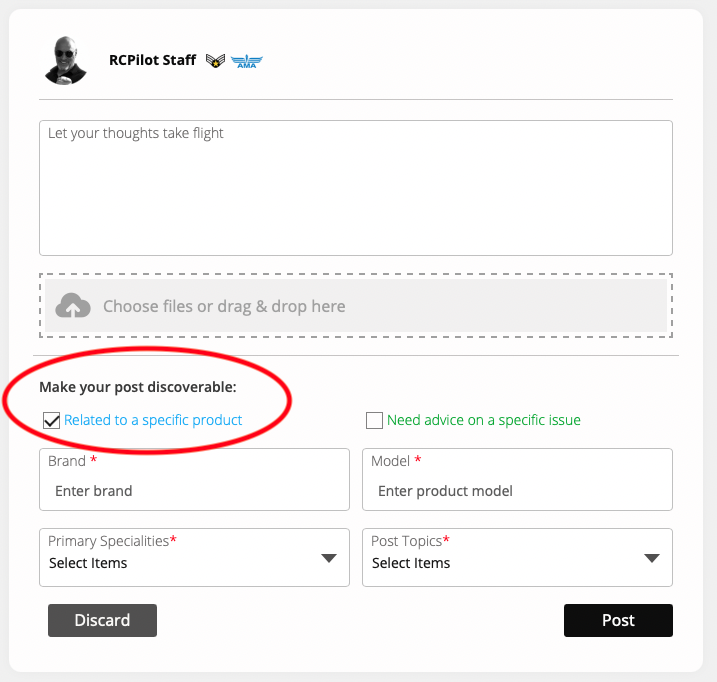
Task: Click the Brand input field
Action: (x=194, y=491)
